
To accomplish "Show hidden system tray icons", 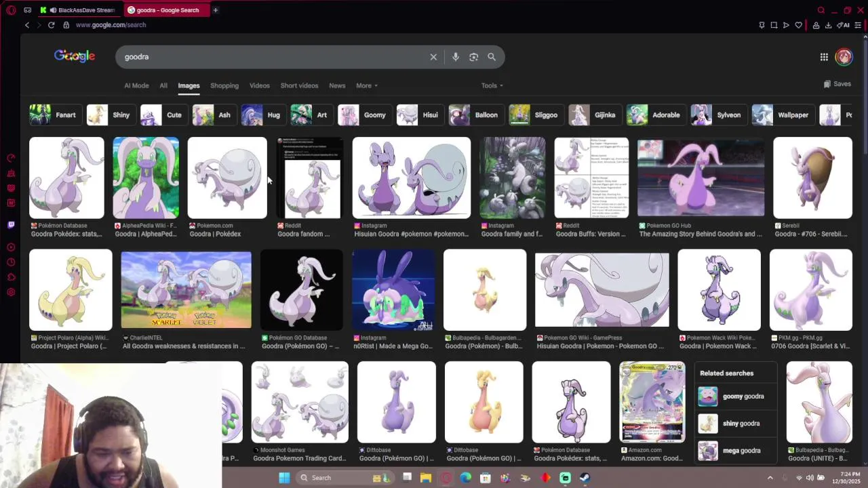I will pos(770,478).
